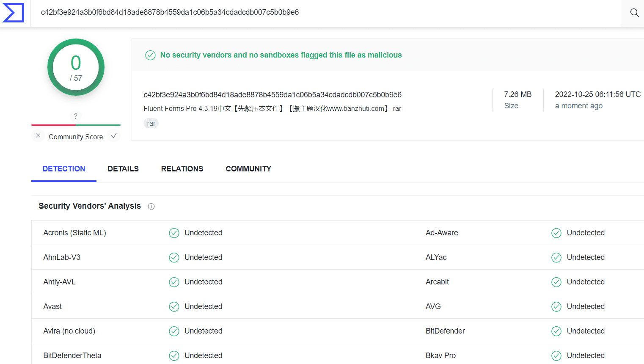This screenshot has height=364, width=644.
Task: Click the info icon beside Security Vendors' Analysis
Action: click(x=151, y=207)
